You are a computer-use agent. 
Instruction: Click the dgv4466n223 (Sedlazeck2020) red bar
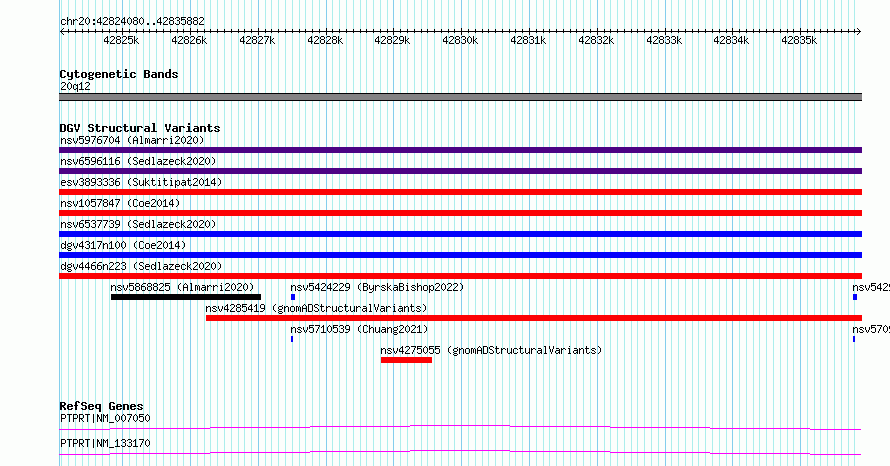460,276
